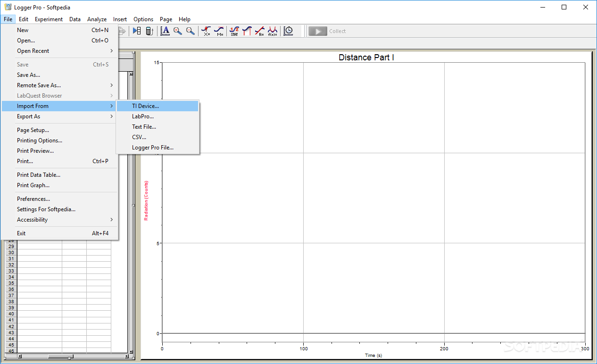Viewport: 597px width, 364px height.
Task: Open Settings For Softpedia... menu item
Action: pyautogui.click(x=59, y=209)
